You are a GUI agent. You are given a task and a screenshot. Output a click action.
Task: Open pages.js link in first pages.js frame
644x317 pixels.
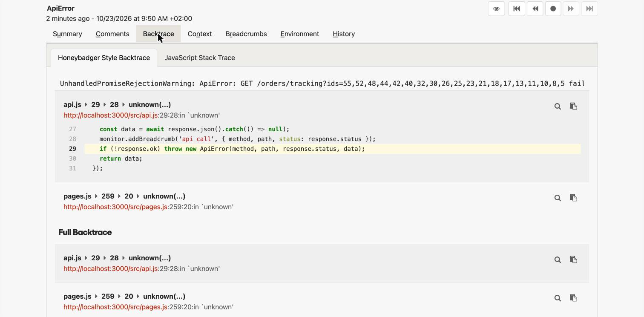pyautogui.click(x=116, y=207)
